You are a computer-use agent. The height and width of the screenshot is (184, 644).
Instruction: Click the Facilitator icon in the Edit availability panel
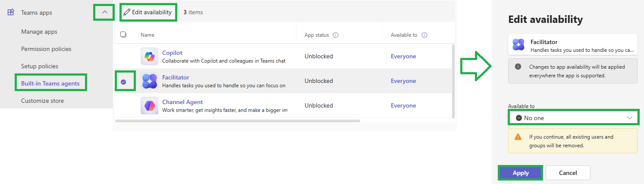518,44
